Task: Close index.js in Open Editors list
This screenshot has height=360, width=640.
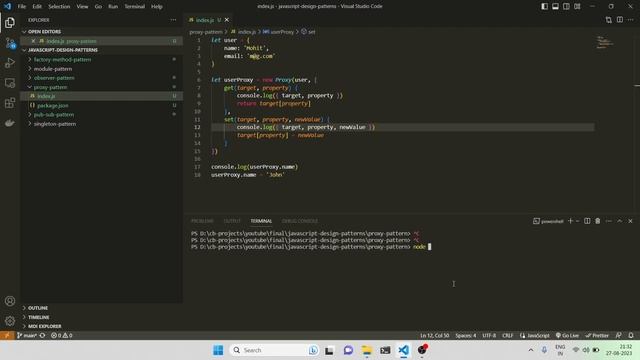Action: [33, 41]
